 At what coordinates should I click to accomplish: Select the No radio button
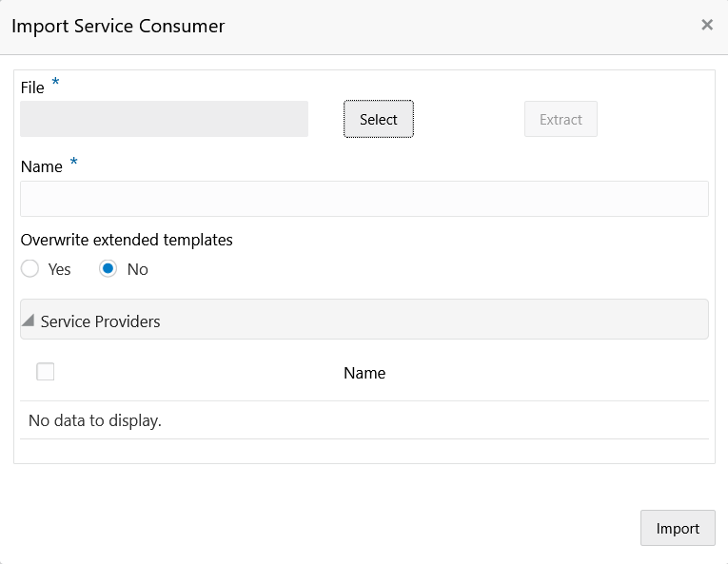coord(108,269)
